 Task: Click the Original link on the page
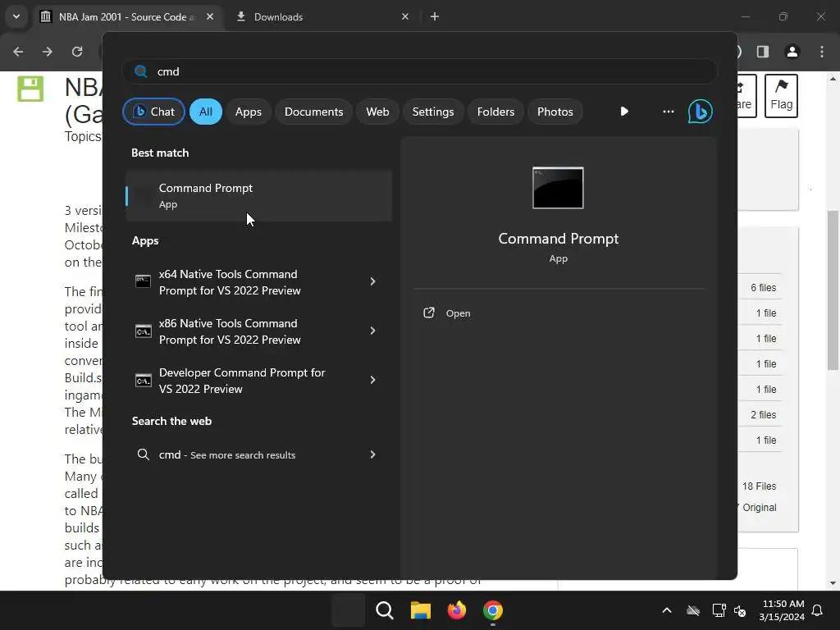759,507
